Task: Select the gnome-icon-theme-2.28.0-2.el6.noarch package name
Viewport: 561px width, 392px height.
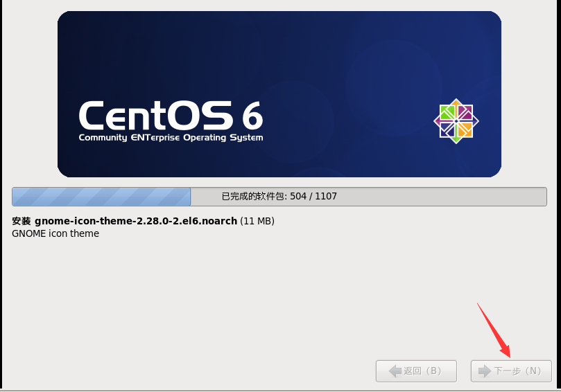Action: [136, 221]
